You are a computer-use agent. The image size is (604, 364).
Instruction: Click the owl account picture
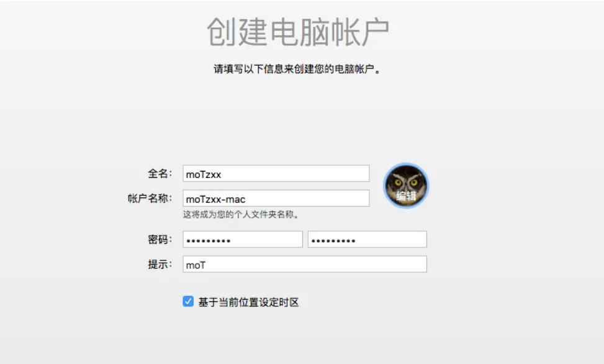406,185
